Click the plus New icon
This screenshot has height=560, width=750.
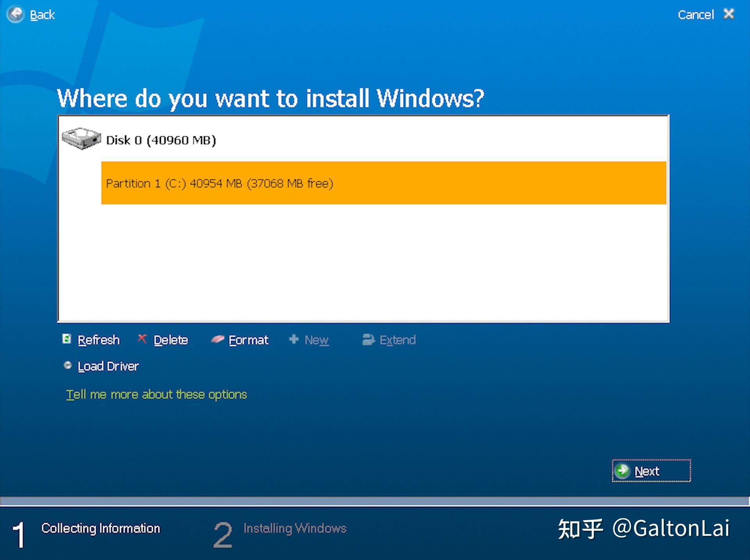(294, 339)
